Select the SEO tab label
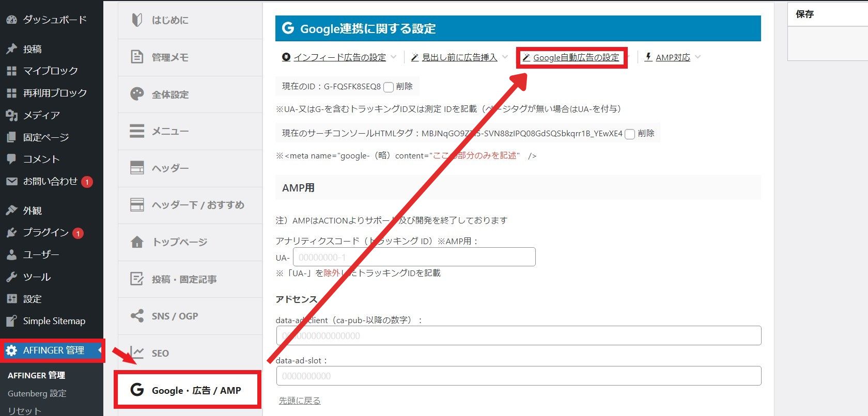868x416 pixels. [160, 354]
